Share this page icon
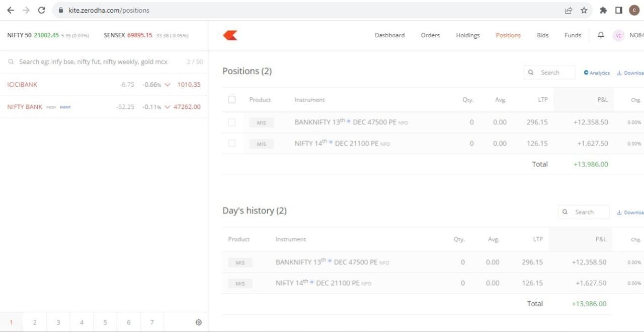Image resolution: width=644 pixels, height=332 pixels. [x=569, y=10]
